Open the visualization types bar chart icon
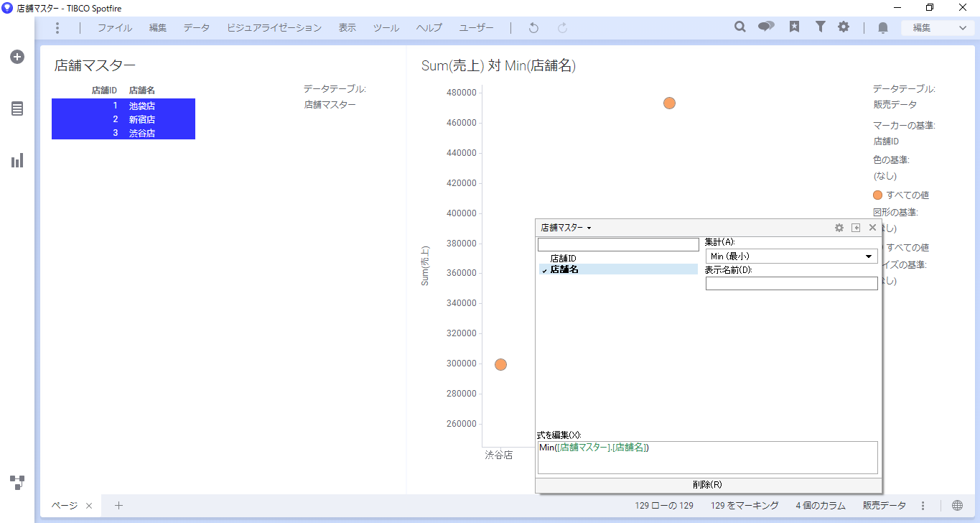 [17, 160]
